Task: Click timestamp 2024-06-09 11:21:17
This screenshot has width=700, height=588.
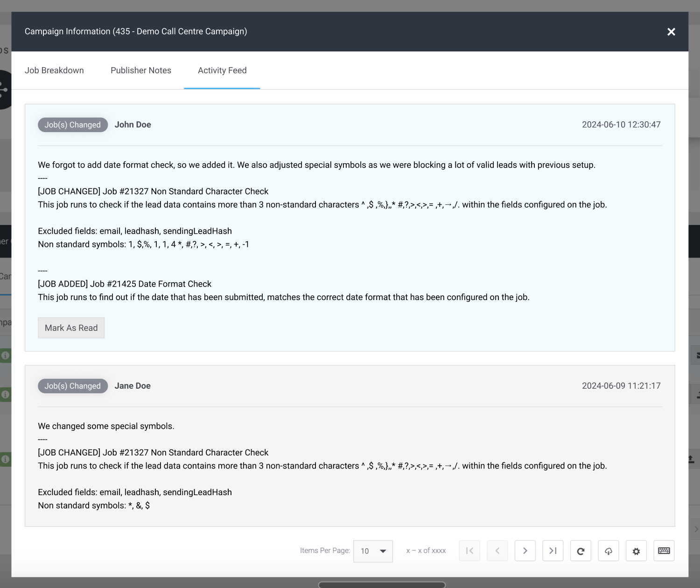Action: [x=621, y=386]
